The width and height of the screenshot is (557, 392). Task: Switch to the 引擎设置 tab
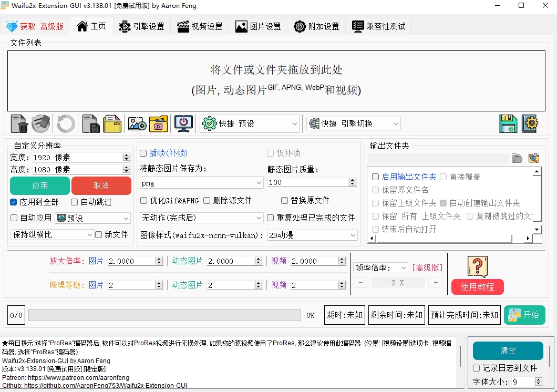141,26
